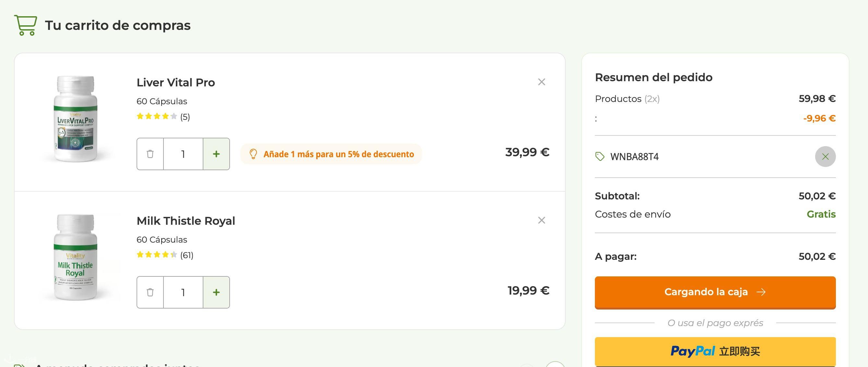Click the 5% discount suggestion banner
This screenshot has height=367, width=868.
[x=331, y=154]
